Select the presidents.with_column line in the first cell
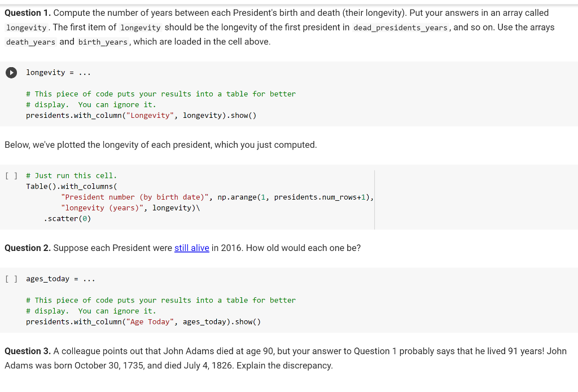 [x=141, y=115]
